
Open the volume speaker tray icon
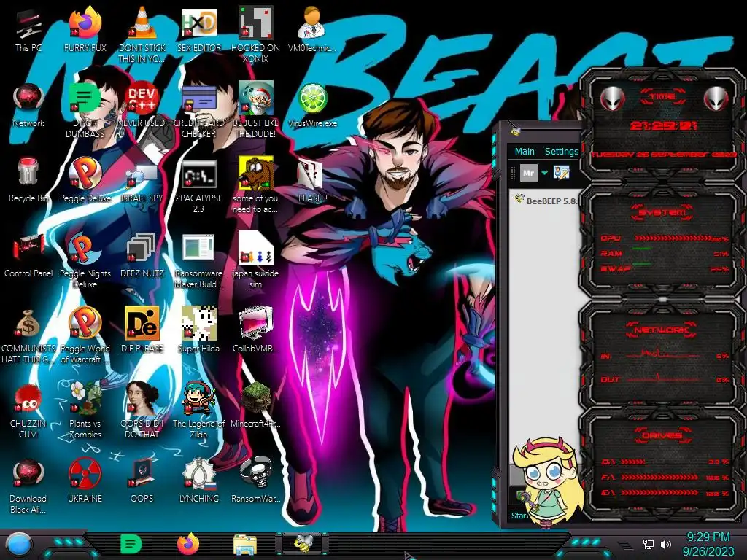coord(667,544)
